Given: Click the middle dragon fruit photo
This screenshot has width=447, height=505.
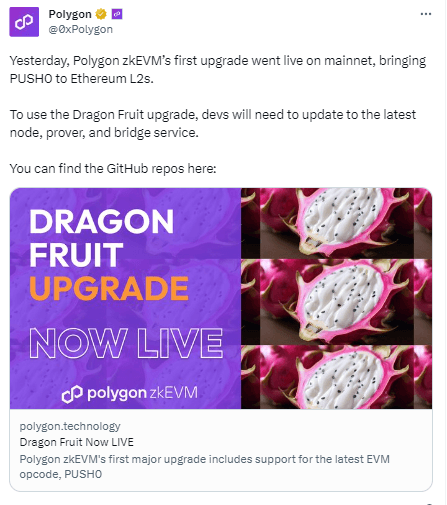Looking at the screenshot, I should tap(337, 302).
